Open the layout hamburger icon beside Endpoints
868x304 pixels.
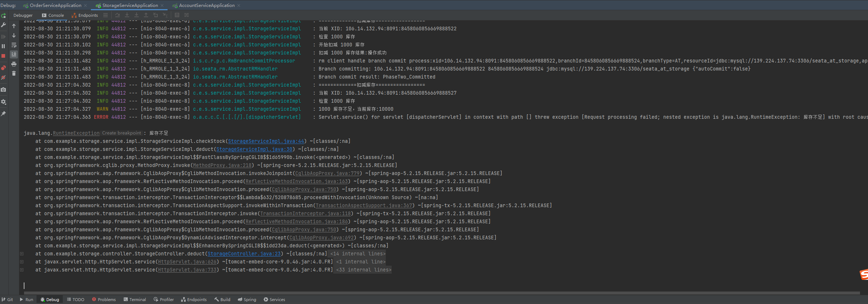pos(105,15)
